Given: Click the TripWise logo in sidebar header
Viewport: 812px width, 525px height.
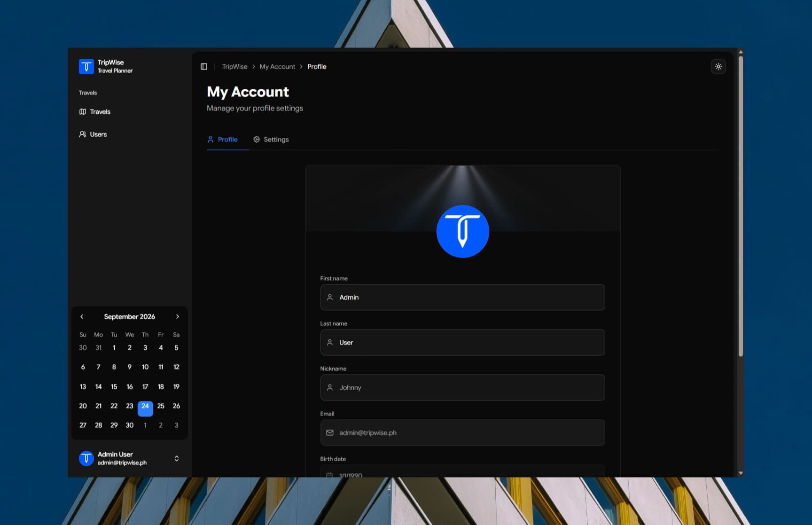Looking at the screenshot, I should pos(86,66).
